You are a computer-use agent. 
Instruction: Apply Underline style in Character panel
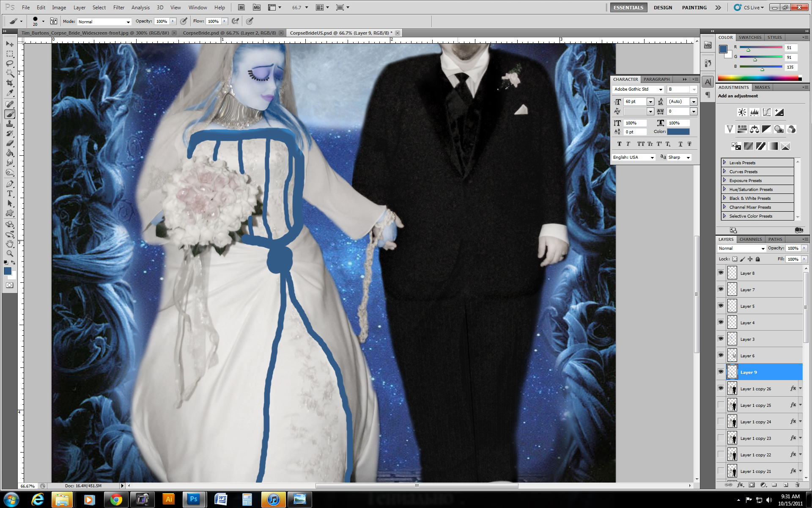click(x=680, y=144)
